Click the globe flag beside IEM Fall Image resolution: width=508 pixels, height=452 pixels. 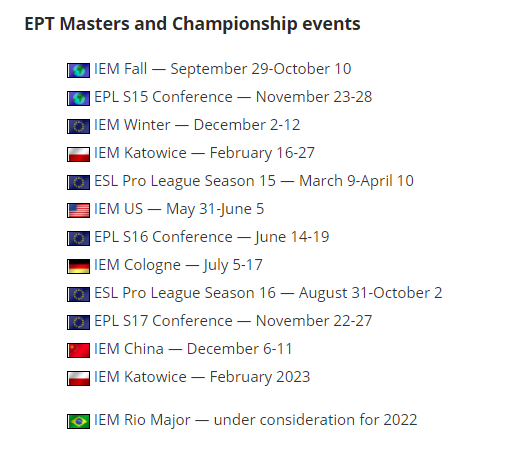[x=78, y=70]
